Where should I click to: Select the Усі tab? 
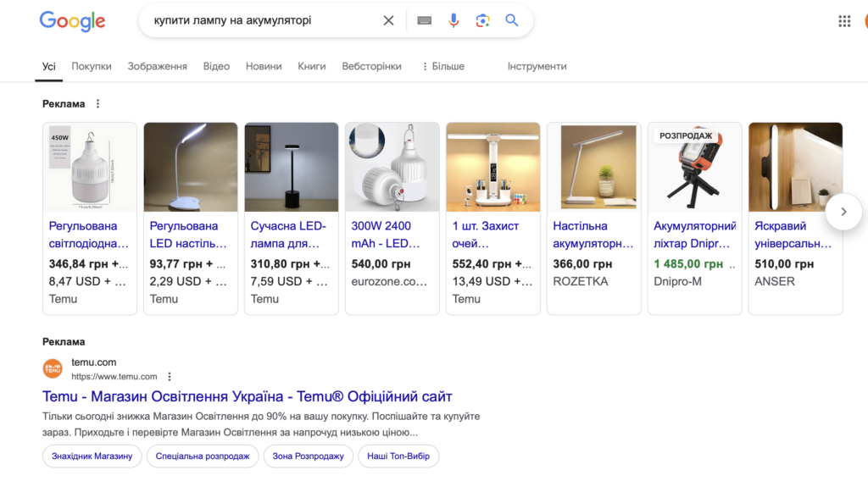(x=48, y=66)
